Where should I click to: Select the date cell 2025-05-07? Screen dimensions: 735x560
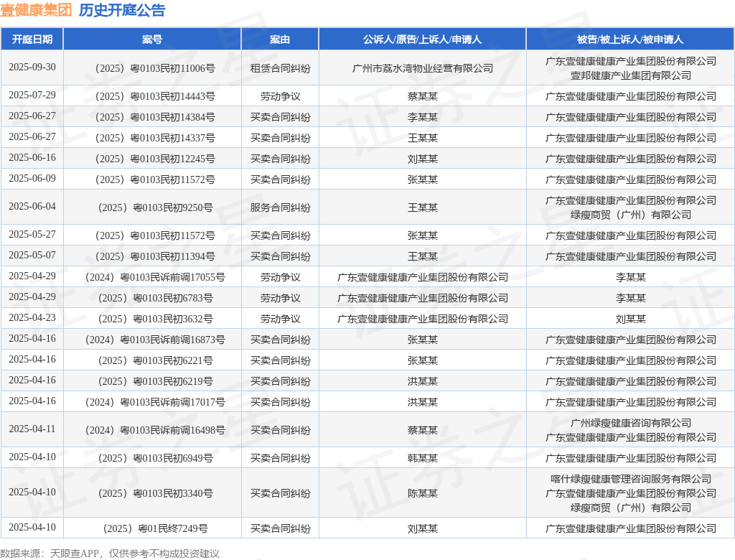(32, 255)
